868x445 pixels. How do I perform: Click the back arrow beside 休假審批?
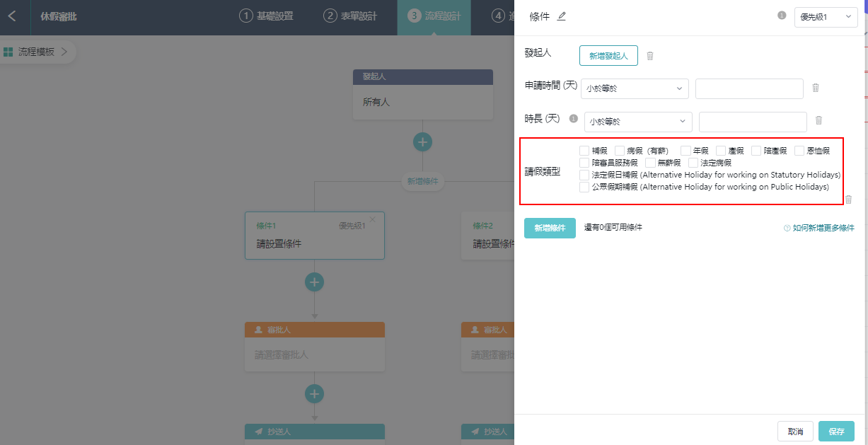pos(12,16)
